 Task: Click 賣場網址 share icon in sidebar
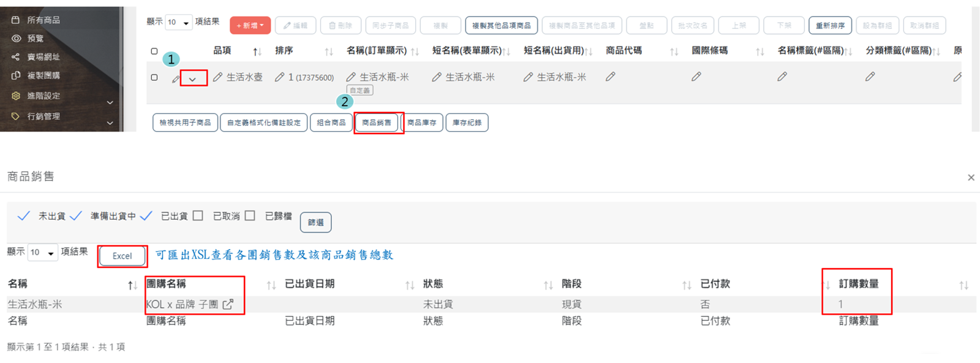click(16, 57)
